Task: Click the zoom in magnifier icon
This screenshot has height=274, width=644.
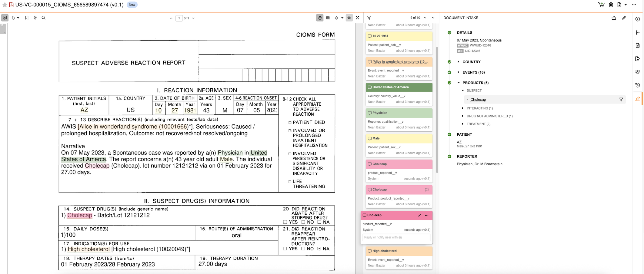Action: point(349,18)
